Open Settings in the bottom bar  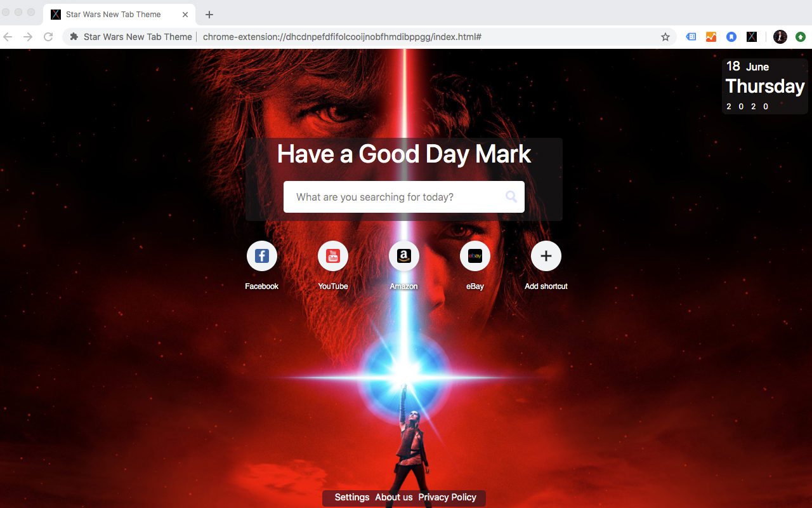click(x=352, y=497)
